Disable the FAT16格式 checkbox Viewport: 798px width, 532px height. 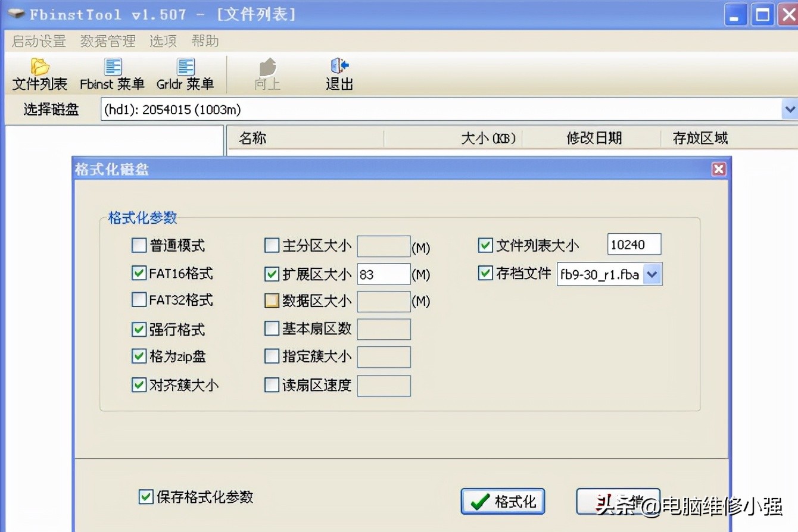(x=138, y=273)
